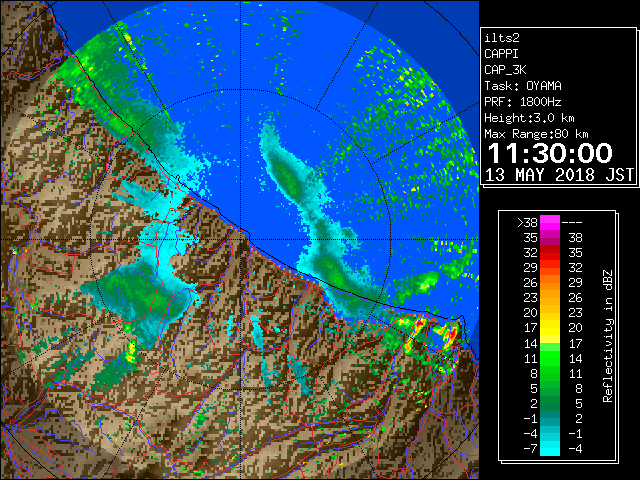The image size is (640, 480).
Task: Click the -7 legend label
Action: click(530, 449)
